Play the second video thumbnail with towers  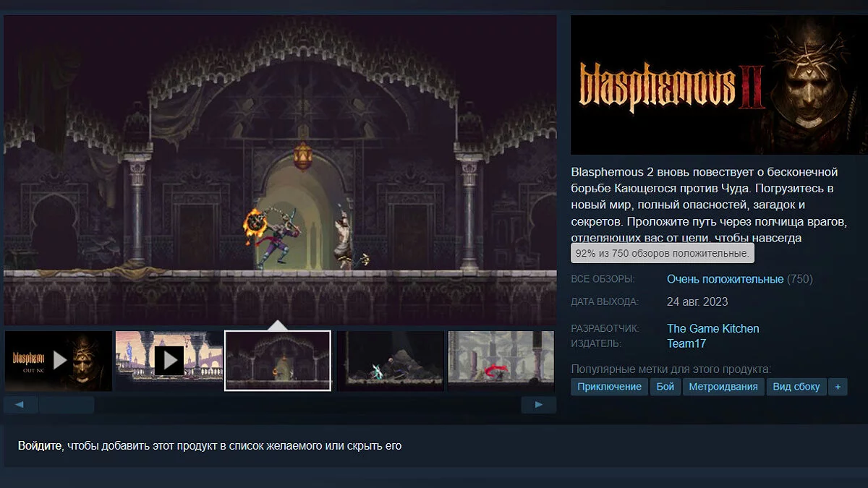tap(169, 361)
